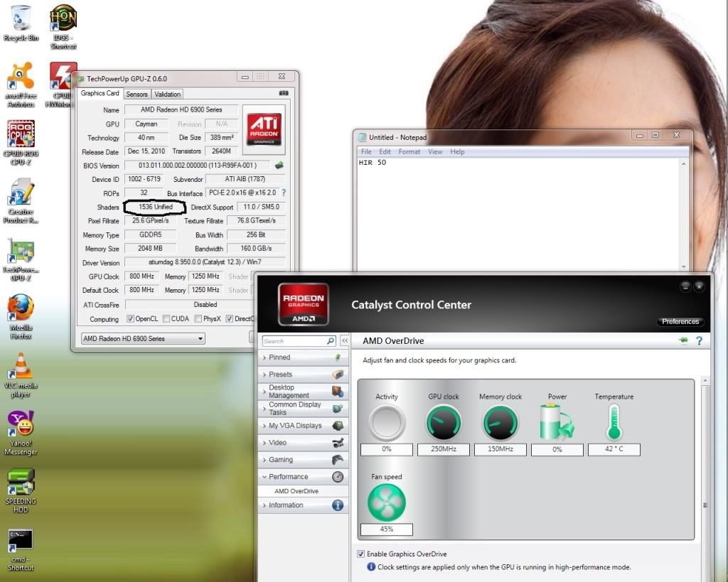The image size is (728, 582).
Task: Click GPU-Z screenshot camera icon
Action: [283, 93]
